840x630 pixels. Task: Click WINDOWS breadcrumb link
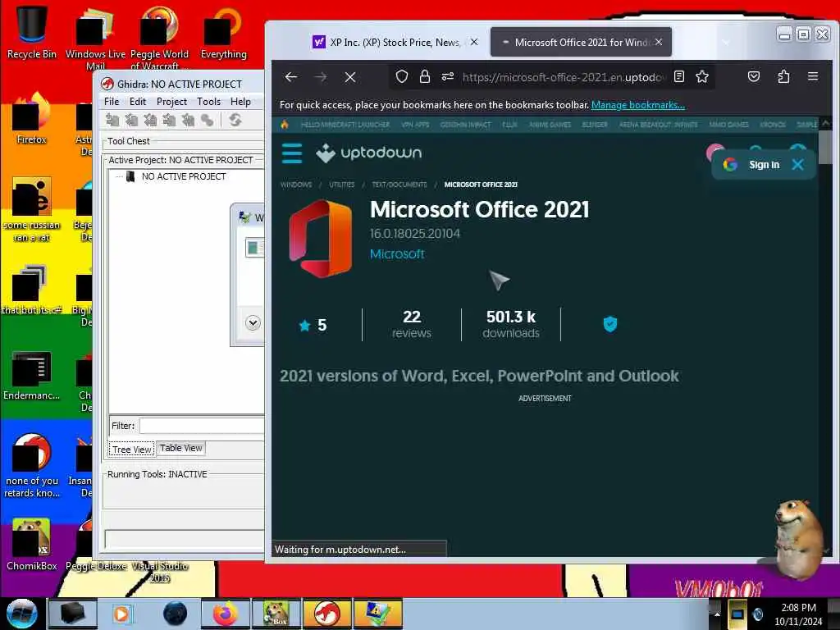click(x=295, y=185)
